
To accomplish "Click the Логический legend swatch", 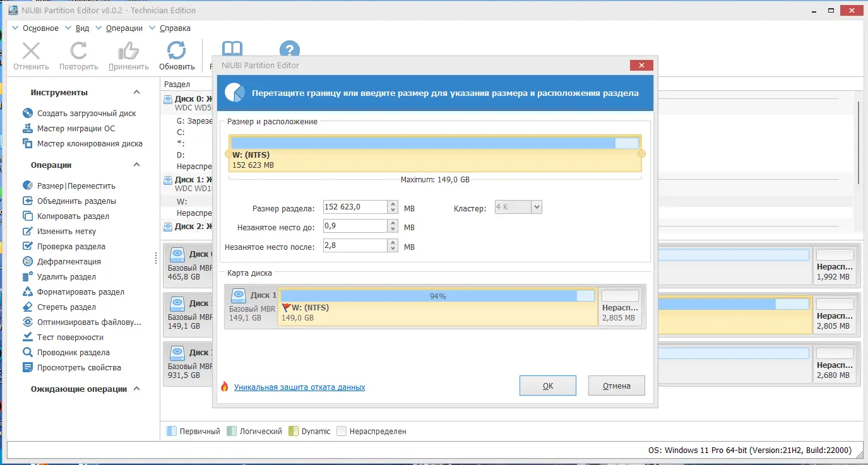I will (x=232, y=432).
